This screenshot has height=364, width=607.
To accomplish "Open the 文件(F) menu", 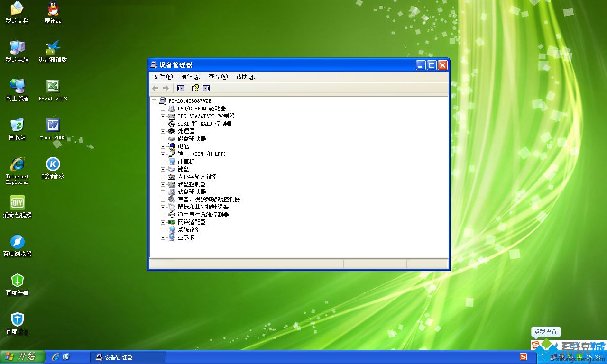I will click(163, 77).
